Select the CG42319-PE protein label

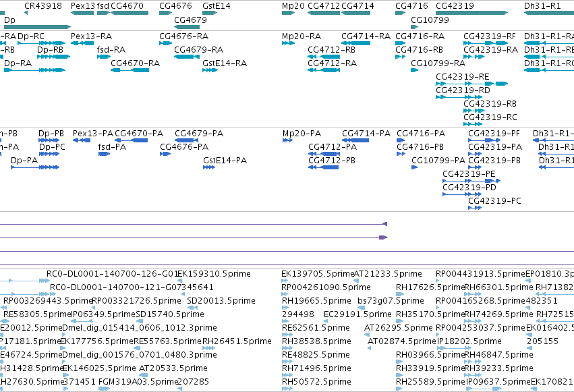(469, 174)
